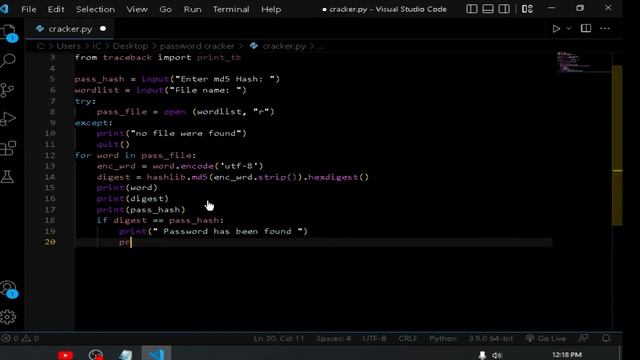The width and height of the screenshot is (640, 360).
Task: Select the Python language mode
Action: tap(442, 339)
